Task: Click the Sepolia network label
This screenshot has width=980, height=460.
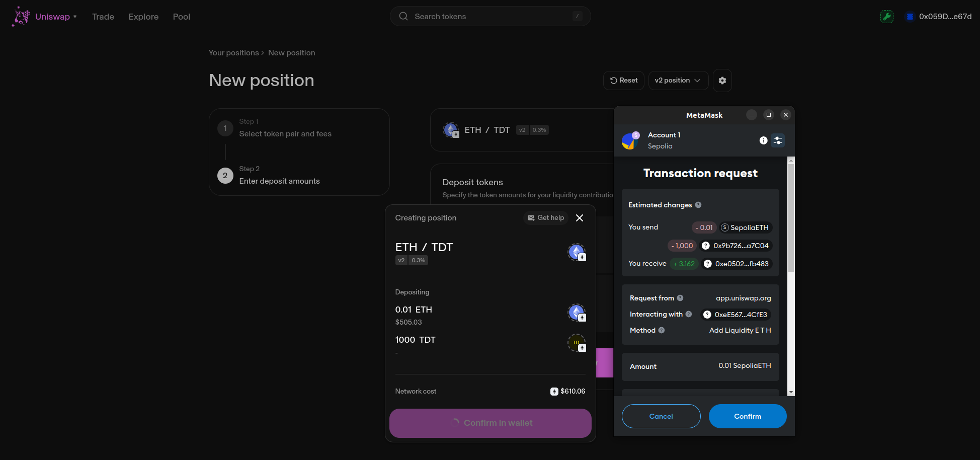Action: pos(660,146)
